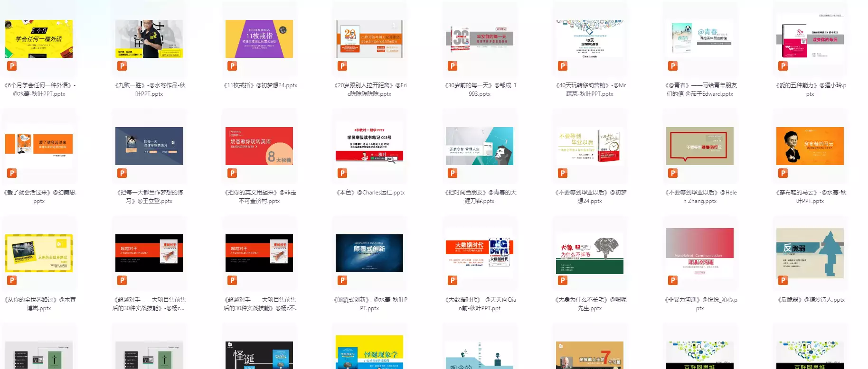The width and height of the screenshot is (868, 369).
Task: Click the 《把时间当朋友》 file name
Action: point(480,197)
